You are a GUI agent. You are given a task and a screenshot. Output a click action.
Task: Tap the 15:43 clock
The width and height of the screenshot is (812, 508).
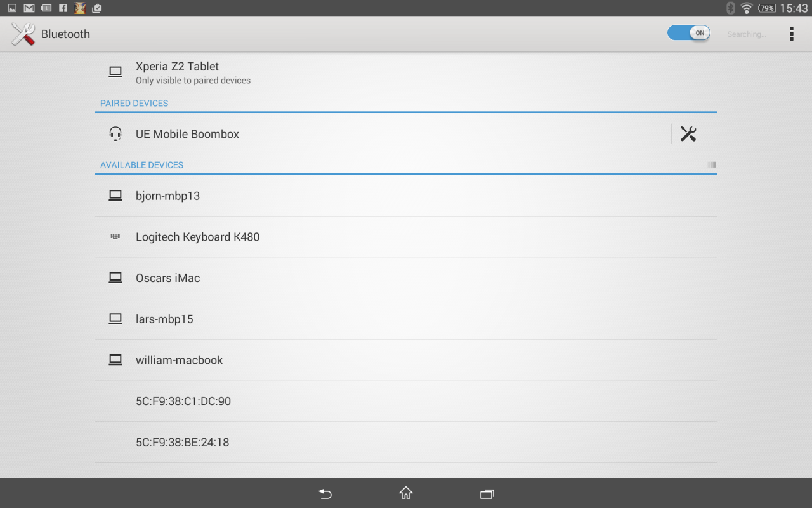pos(794,8)
